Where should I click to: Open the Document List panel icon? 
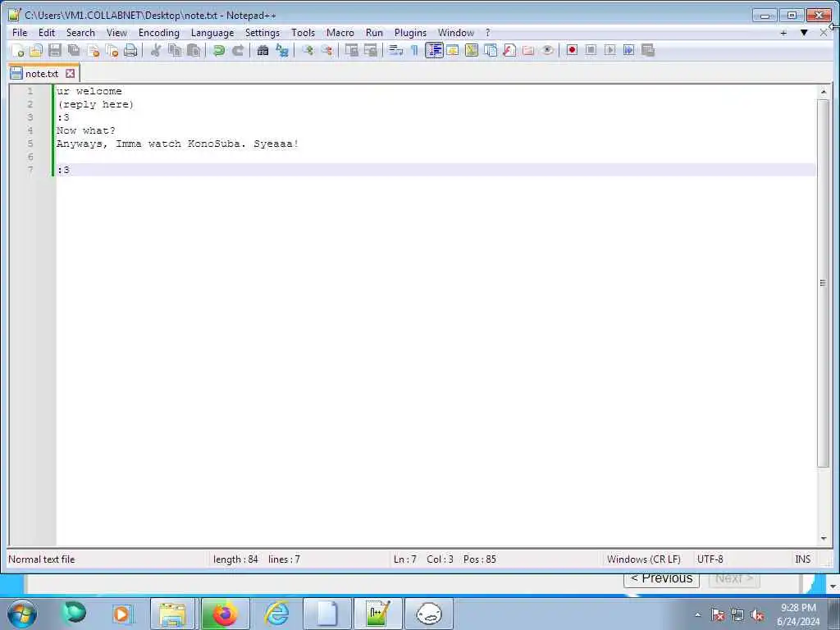[x=491, y=50]
